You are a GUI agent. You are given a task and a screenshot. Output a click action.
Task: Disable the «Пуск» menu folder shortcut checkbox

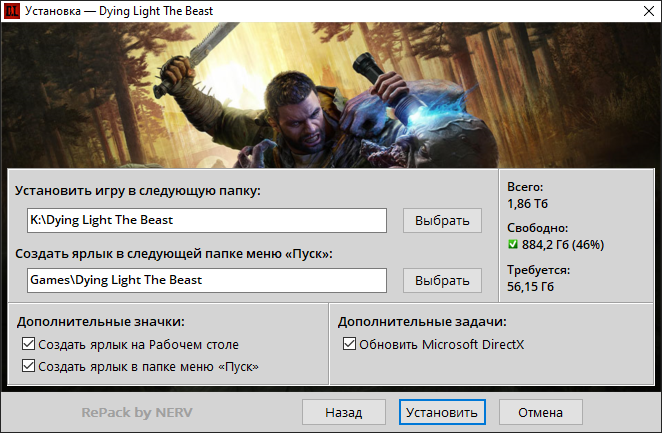point(26,367)
